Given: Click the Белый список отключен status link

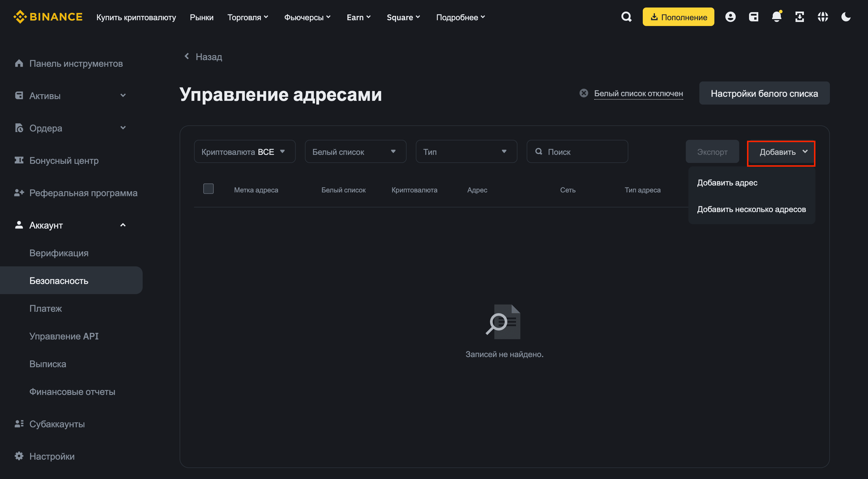Looking at the screenshot, I should [x=638, y=93].
